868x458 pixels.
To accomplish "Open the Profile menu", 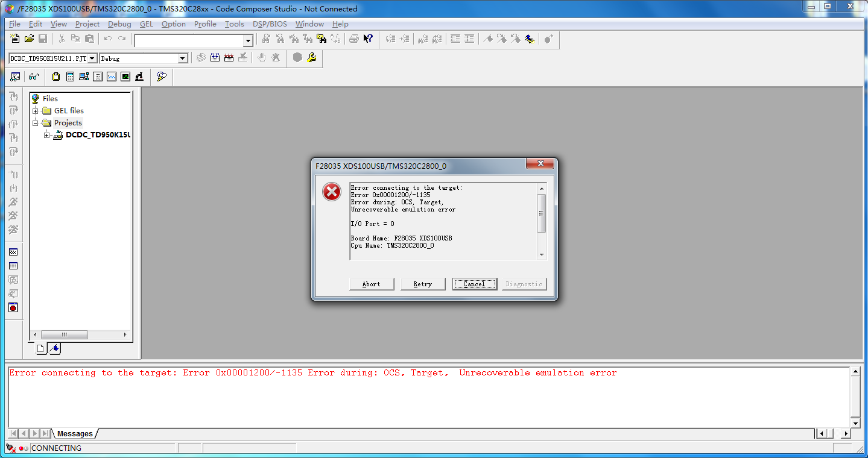I will coord(205,24).
